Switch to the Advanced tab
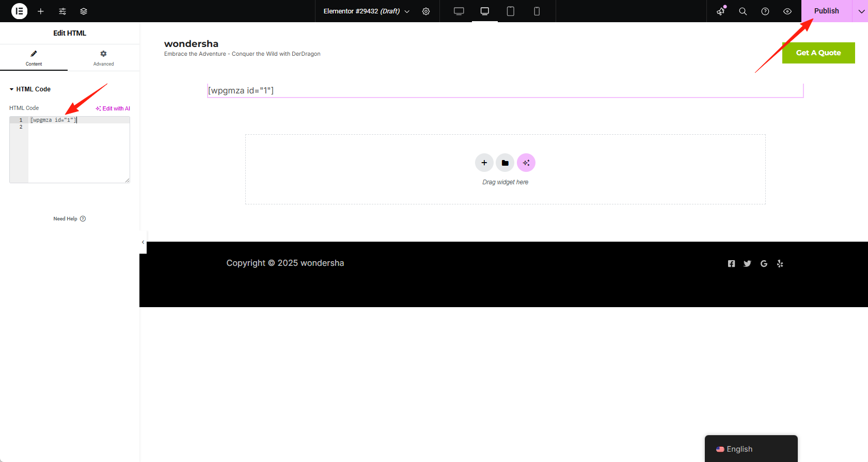 [x=103, y=58]
